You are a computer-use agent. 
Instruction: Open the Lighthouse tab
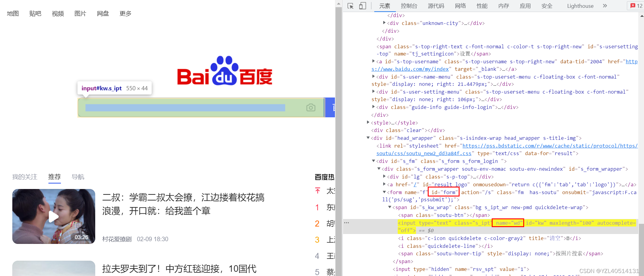click(x=580, y=6)
